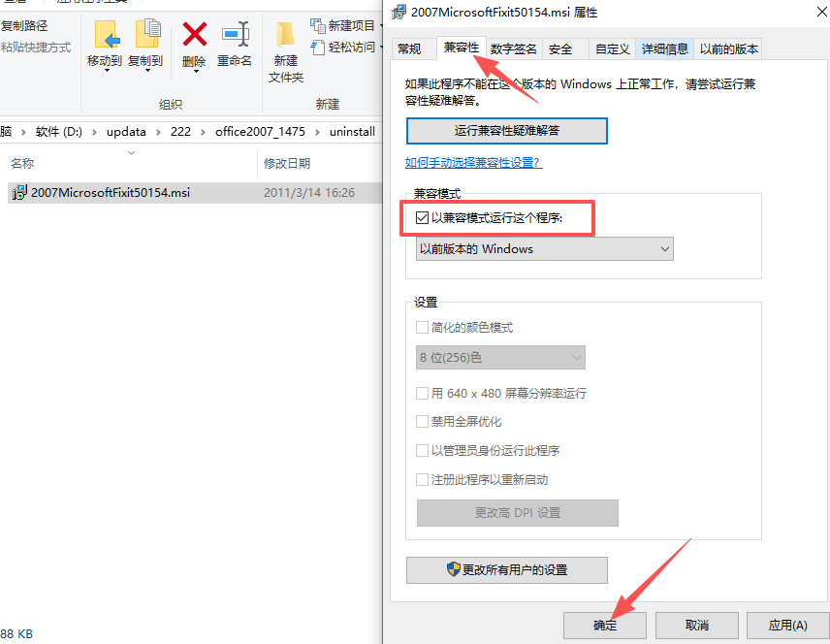Click the Rename icon in ribbon

[x=236, y=34]
